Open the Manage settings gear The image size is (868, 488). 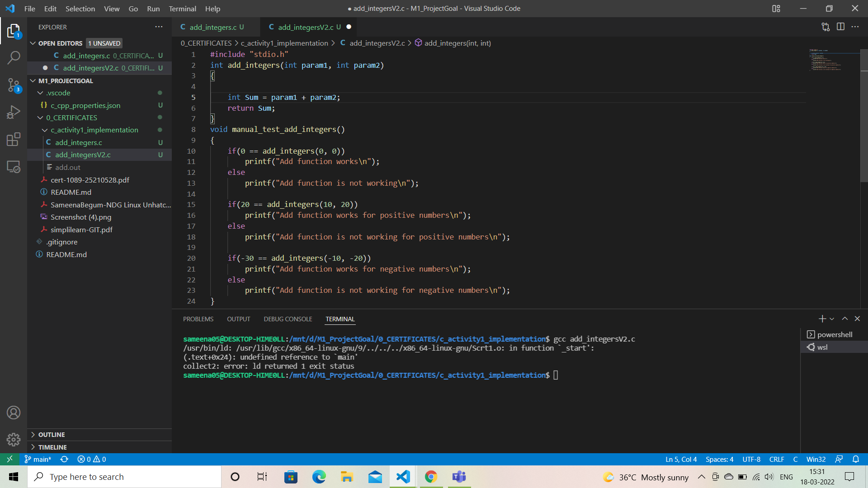click(14, 439)
